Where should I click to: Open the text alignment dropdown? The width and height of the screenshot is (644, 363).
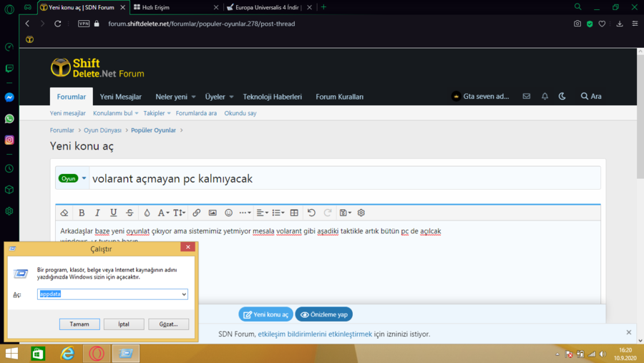(x=263, y=213)
